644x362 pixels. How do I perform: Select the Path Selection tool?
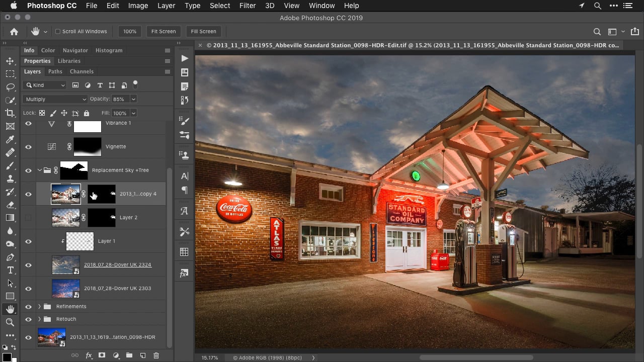click(x=10, y=283)
